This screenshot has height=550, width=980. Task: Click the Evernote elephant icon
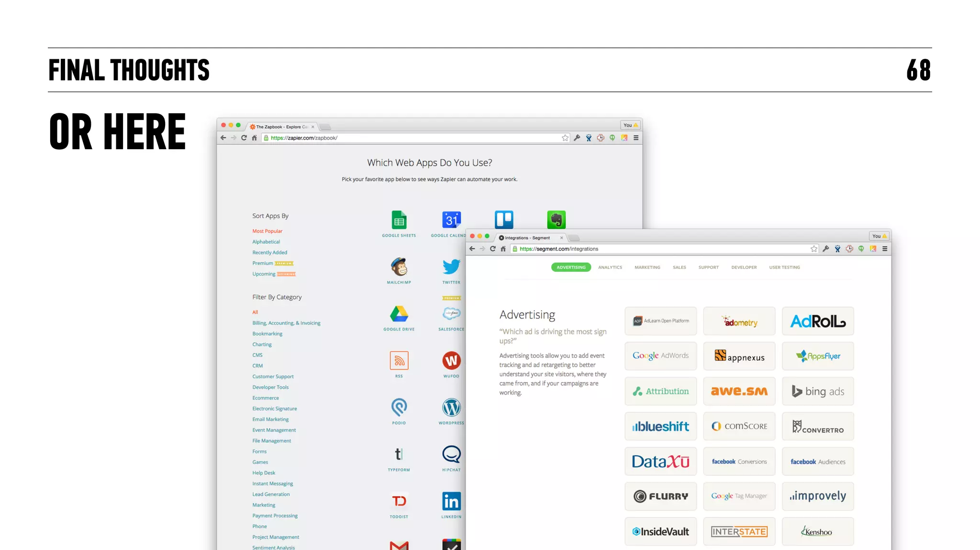click(x=556, y=220)
